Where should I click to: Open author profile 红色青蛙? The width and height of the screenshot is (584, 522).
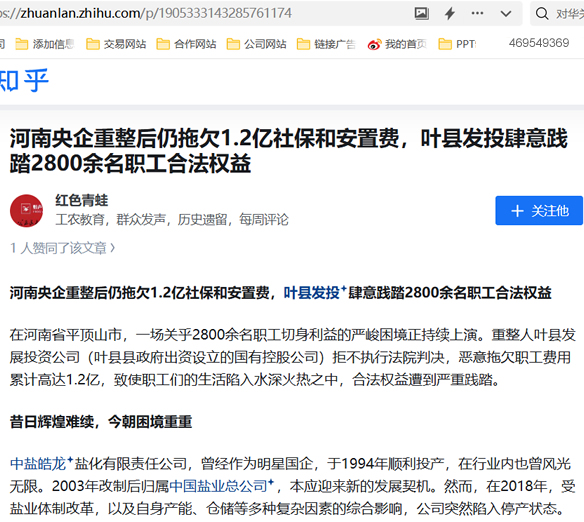[82, 200]
